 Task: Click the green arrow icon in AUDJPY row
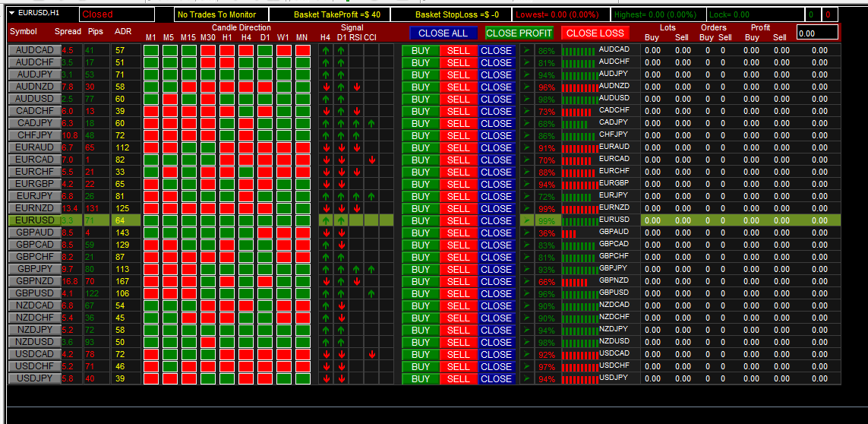pyautogui.click(x=526, y=74)
